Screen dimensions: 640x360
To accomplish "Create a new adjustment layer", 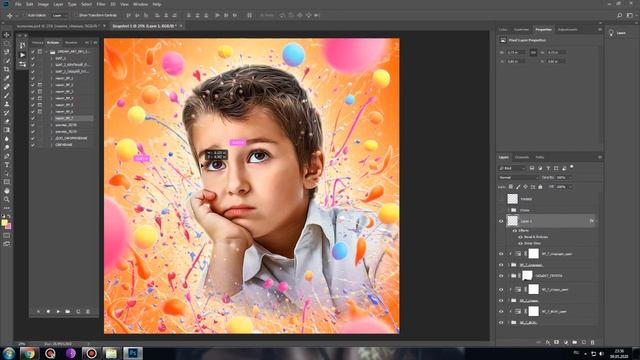I will (x=566, y=342).
